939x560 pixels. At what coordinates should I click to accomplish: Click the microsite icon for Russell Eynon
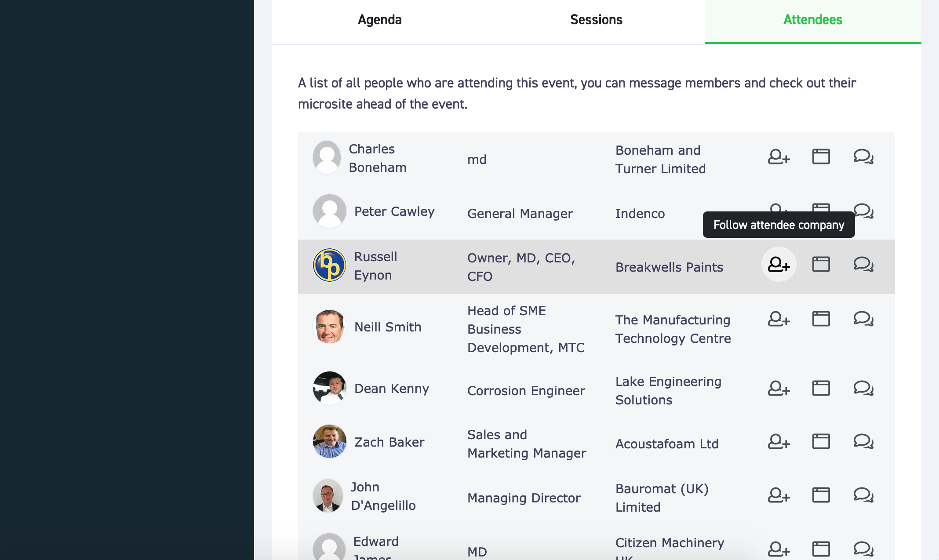(x=821, y=264)
